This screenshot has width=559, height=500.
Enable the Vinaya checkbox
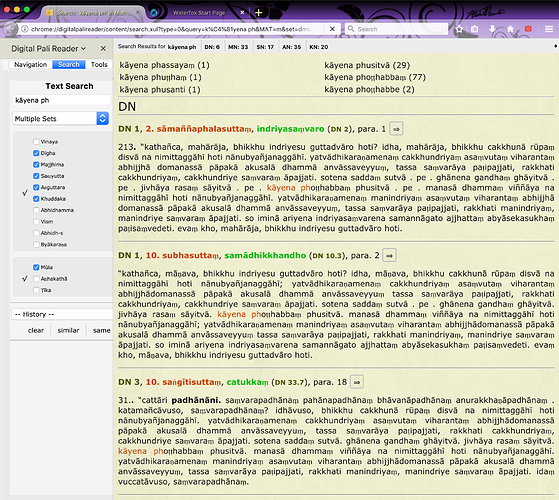click(36, 141)
